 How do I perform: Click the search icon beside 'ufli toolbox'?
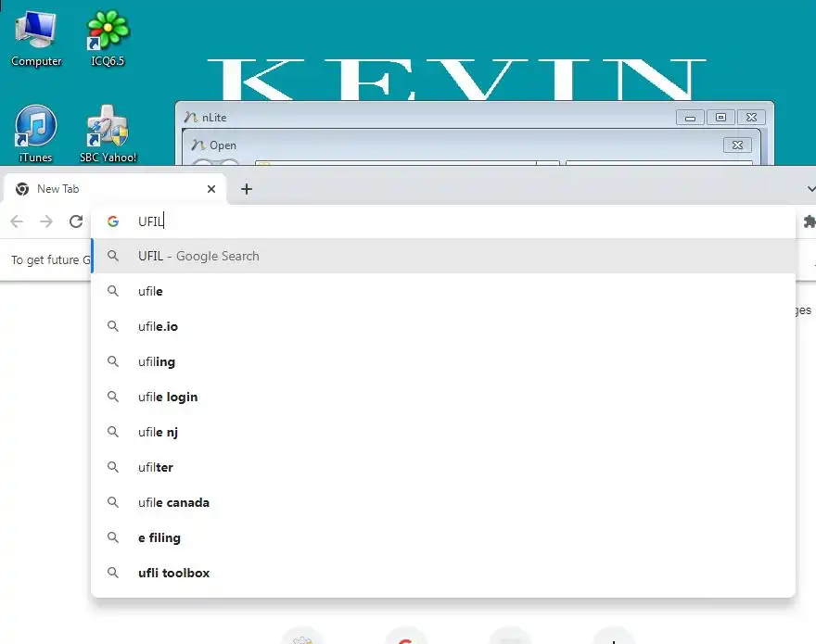point(113,573)
